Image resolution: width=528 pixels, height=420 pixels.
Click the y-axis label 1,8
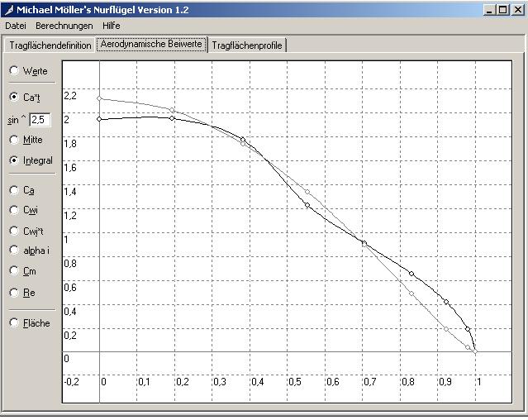point(70,144)
